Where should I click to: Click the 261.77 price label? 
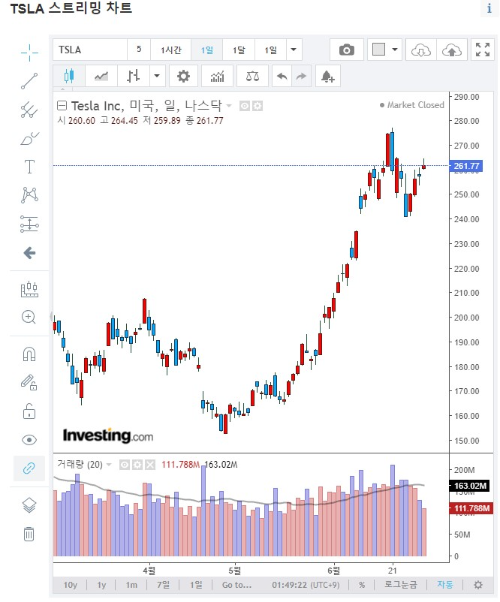coord(466,166)
